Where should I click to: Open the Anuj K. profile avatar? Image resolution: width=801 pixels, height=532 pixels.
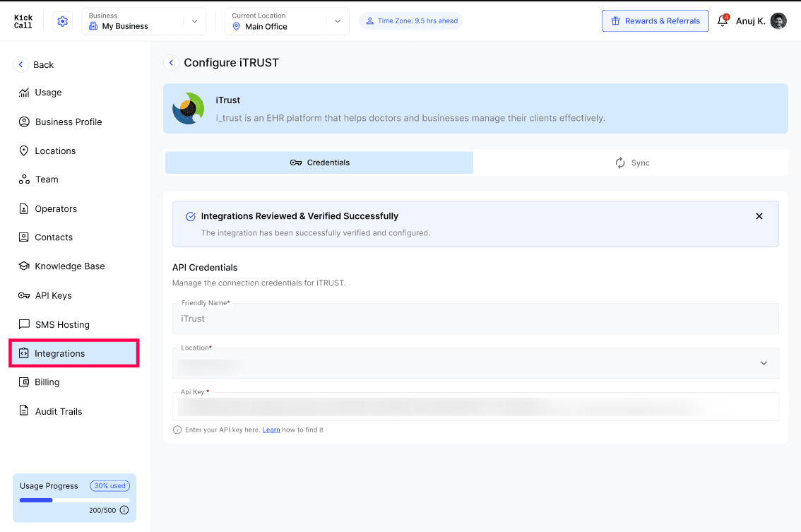pos(778,21)
